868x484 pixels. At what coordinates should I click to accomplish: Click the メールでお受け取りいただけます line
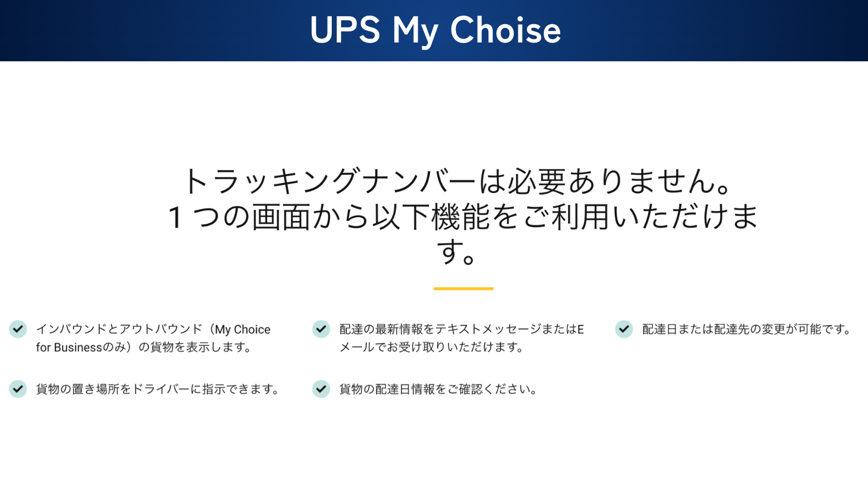coord(432,347)
